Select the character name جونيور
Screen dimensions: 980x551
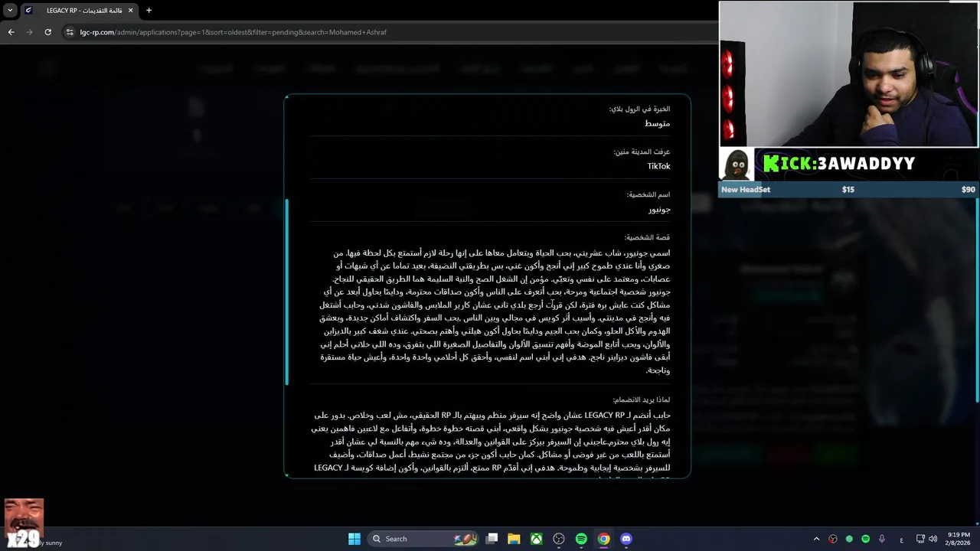[659, 209]
